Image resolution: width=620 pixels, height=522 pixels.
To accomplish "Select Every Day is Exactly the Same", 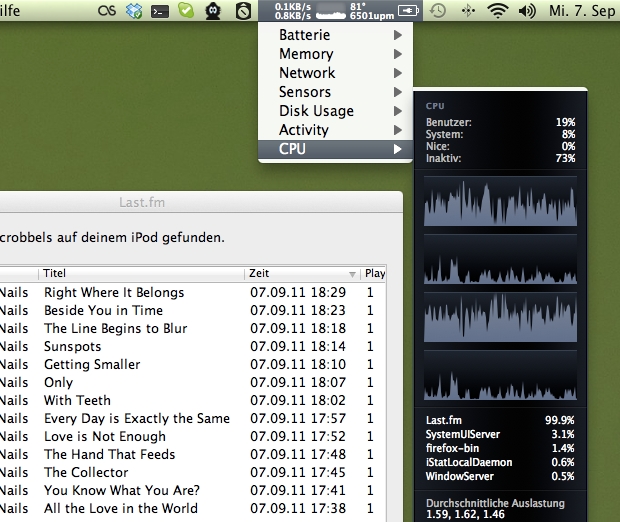I will coord(193,418).
